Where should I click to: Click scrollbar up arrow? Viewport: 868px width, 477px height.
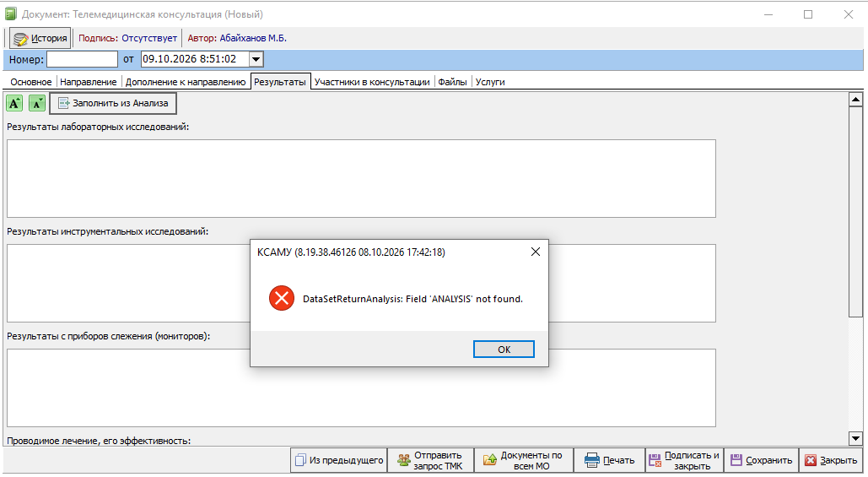[855, 100]
